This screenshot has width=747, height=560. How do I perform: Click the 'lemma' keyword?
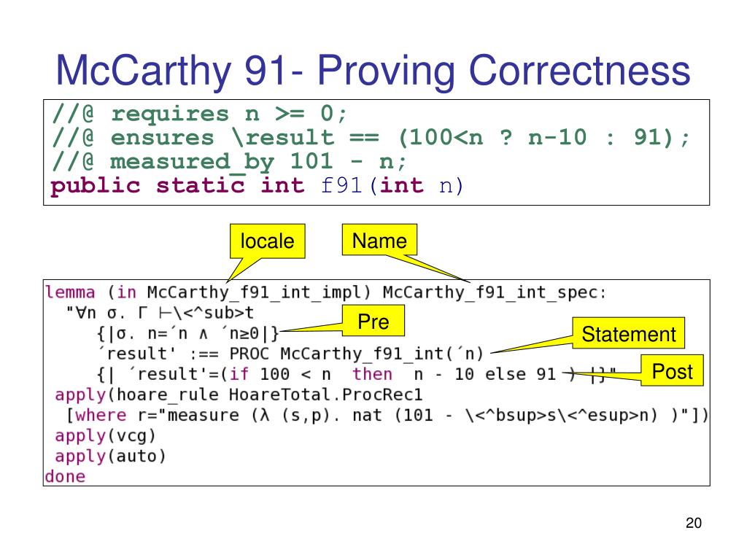(70, 292)
